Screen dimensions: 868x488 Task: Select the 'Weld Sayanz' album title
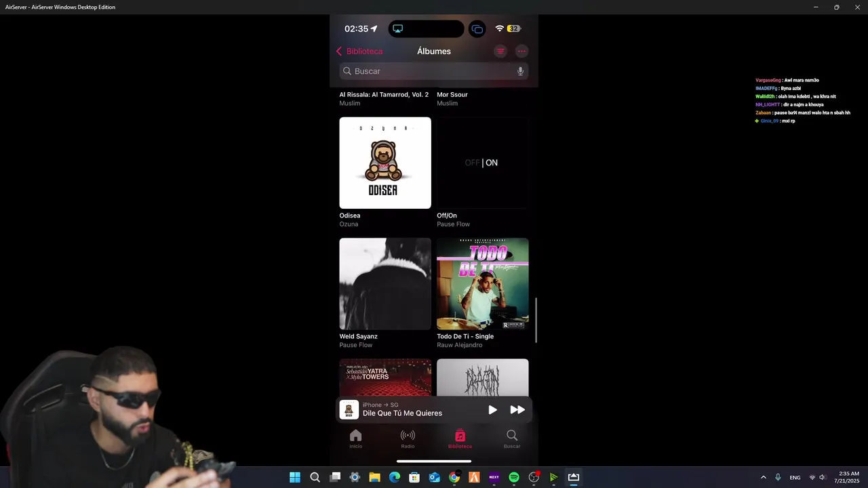pos(359,336)
